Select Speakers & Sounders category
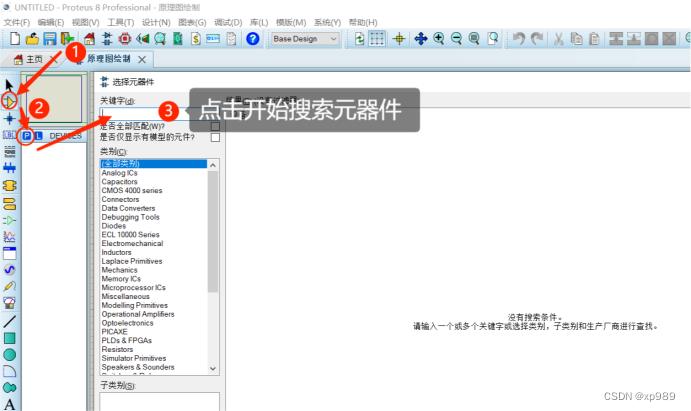 pyautogui.click(x=138, y=367)
